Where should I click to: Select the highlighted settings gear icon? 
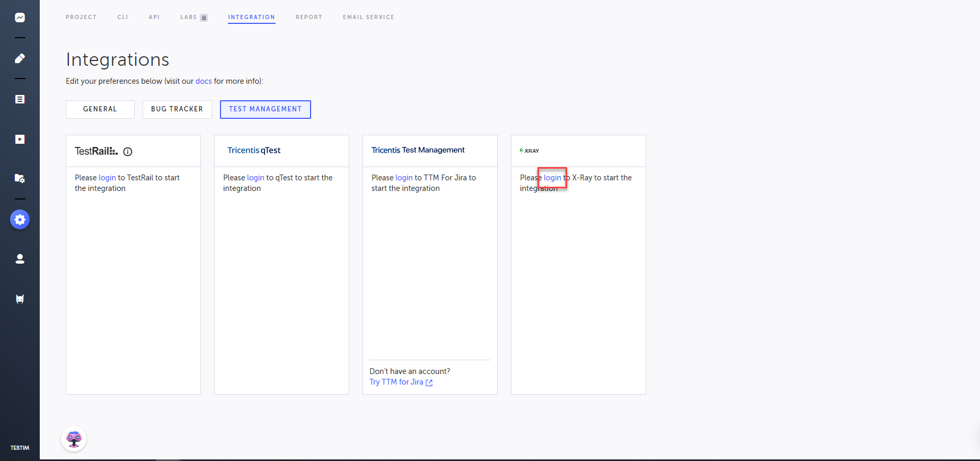coord(20,219)
